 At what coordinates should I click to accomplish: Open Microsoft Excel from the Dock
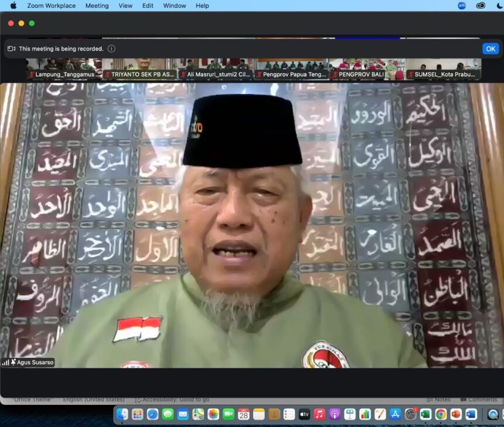pyautogui.click(x=425, y=414)
